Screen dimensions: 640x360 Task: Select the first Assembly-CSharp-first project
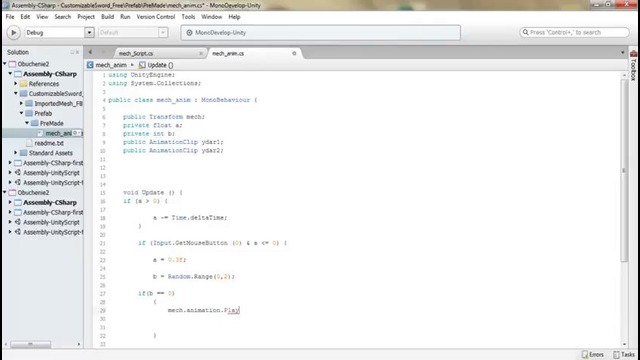[x=53, y=163]
